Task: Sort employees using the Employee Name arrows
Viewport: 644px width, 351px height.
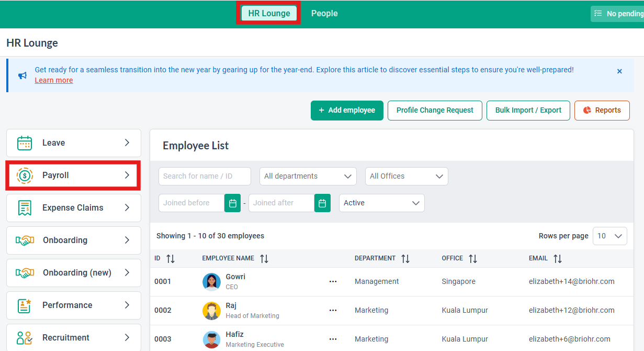Action: [x=264, y=258]
